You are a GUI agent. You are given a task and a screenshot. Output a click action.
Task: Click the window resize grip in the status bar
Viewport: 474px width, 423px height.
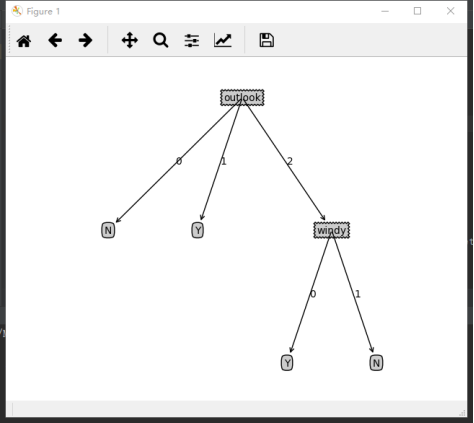click(x=462, y=413)
